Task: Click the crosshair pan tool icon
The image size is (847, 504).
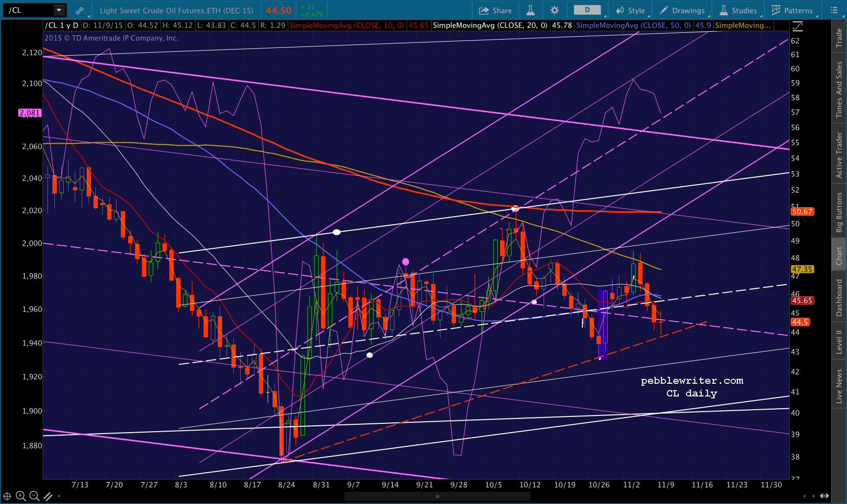Action: (7, 496)
